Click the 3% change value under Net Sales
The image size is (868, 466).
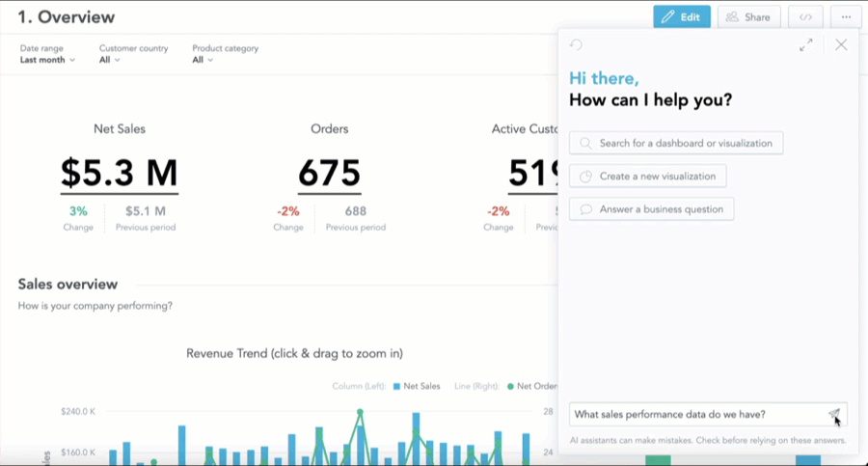(x=78, y=211)
